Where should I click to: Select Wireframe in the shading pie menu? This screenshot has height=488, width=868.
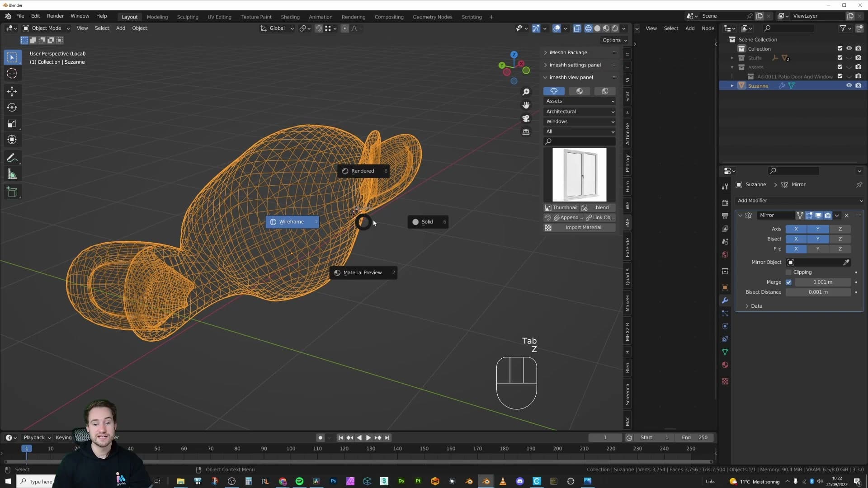(x=292, y=222)
